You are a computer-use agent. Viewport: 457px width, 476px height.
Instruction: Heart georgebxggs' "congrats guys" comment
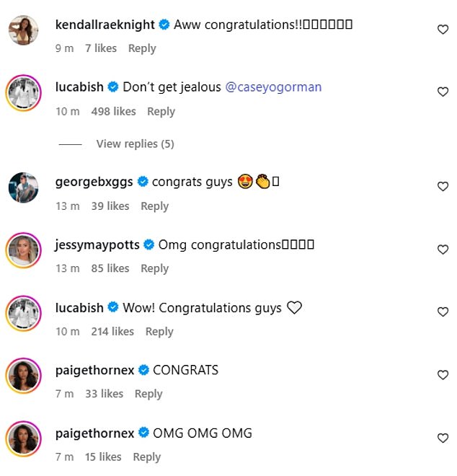coord(443,187)
